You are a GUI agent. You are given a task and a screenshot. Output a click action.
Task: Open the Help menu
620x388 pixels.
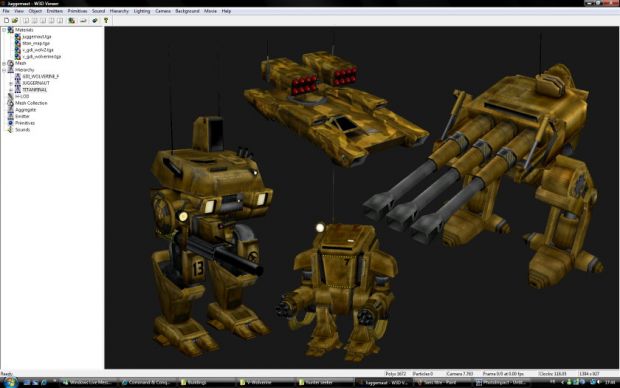[x=226, y=11]
